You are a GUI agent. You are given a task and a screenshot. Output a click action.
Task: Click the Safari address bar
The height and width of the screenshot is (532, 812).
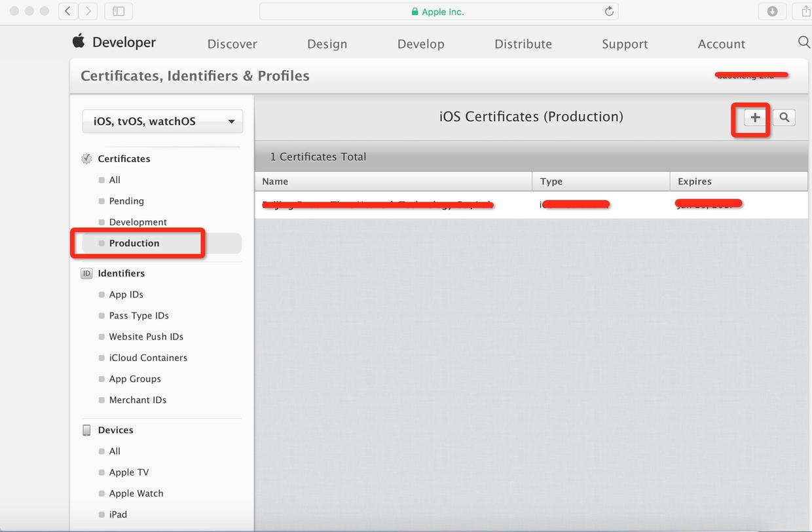click(439, 11)
